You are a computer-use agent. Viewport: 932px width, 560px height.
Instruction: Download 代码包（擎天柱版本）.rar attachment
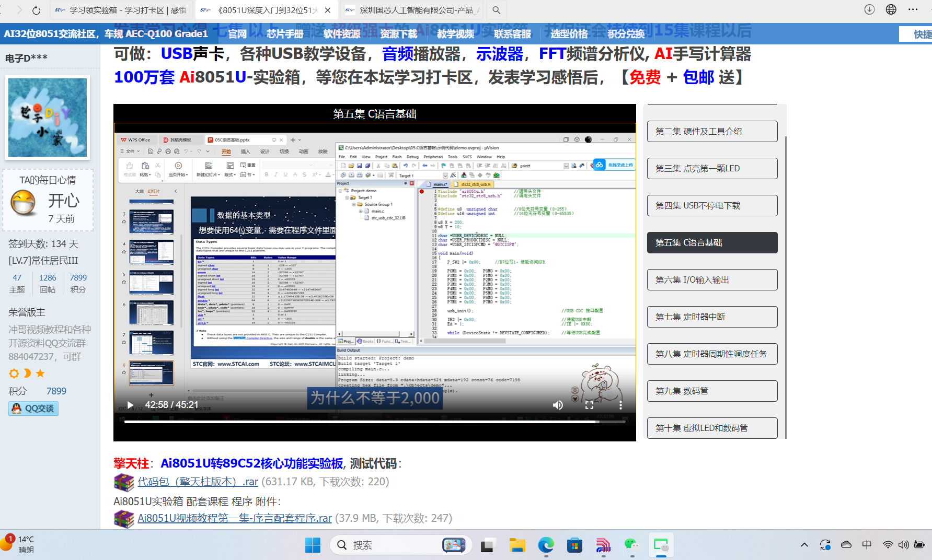coord(198,482)
